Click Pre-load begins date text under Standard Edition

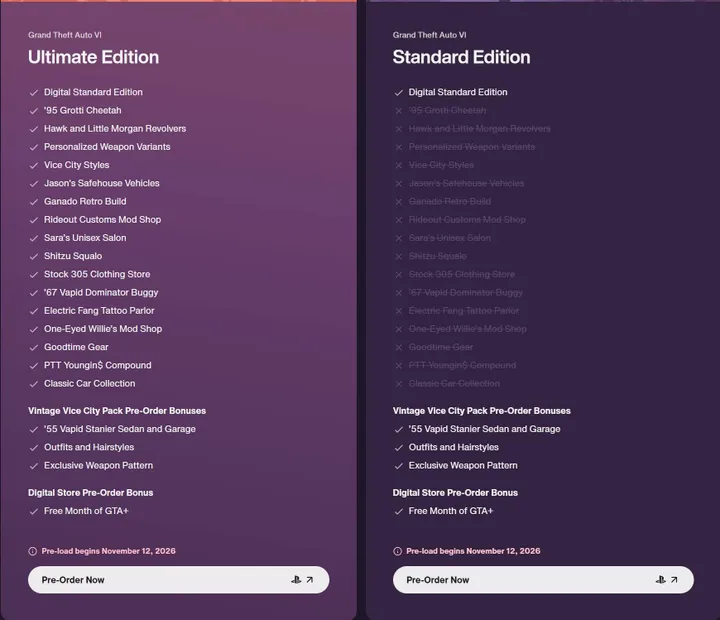tap(473, 551)
